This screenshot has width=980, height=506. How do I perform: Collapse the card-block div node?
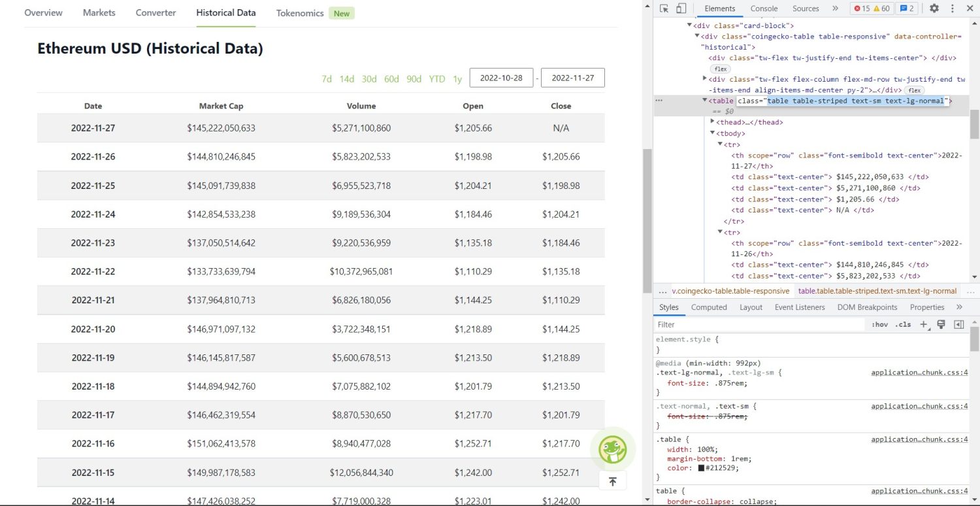[689, 25]
